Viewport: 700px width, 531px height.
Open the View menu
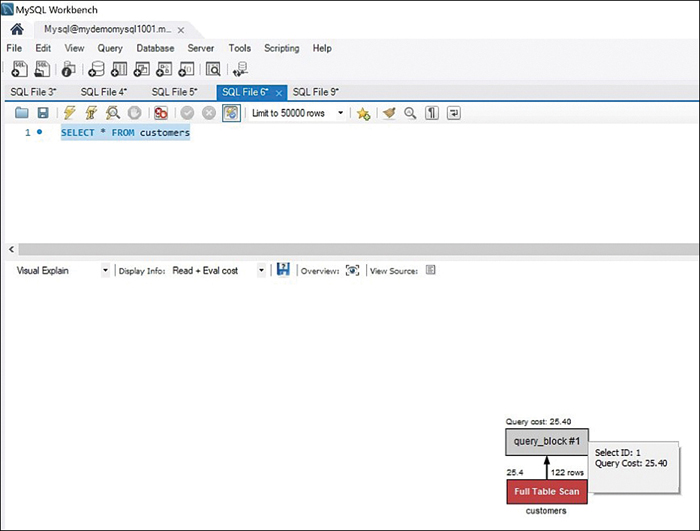click(74, 48)
